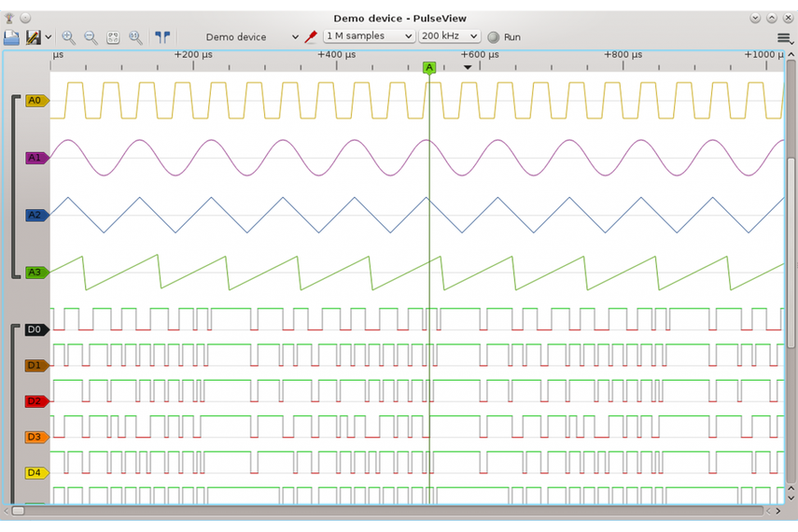The height and width of the screenshot is (532, 798).
Task: Open the Demo device selector dropdown
Action: [x=250, y=37]
